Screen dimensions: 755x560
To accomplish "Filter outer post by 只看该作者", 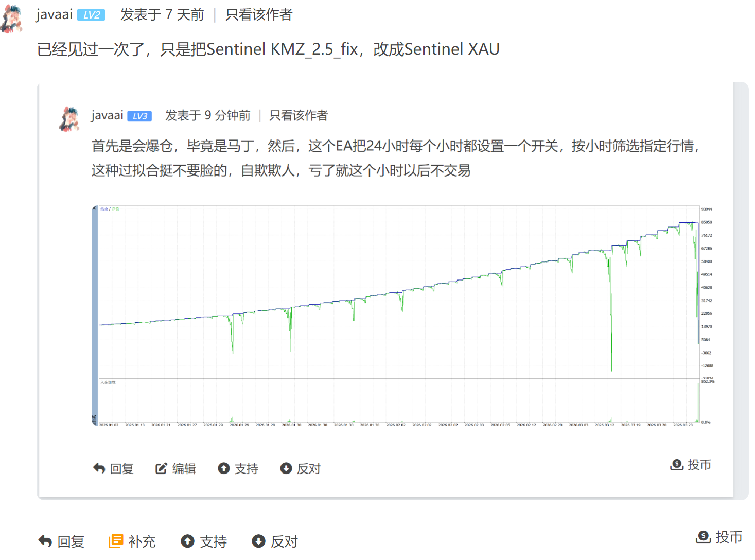I will pos(258,15).
